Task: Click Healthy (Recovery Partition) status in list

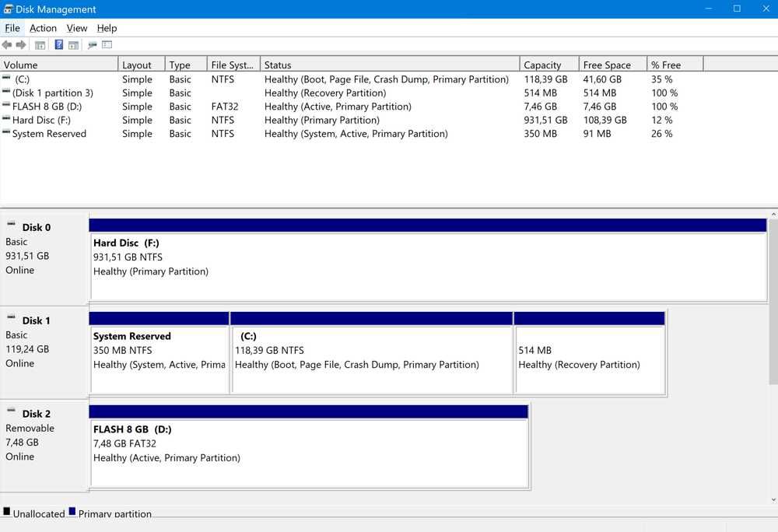Action: pyautogui.click(x=325, y=93)
